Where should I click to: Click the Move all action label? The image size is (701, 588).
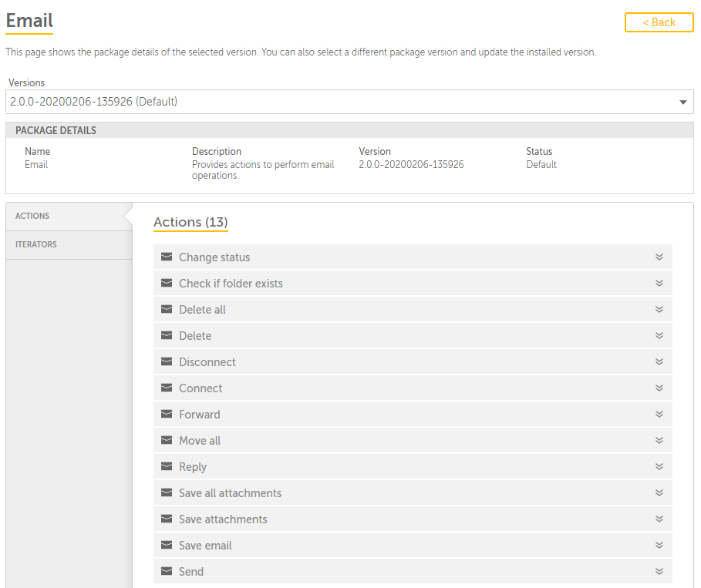pyautogui.click(x=200, y=441)
